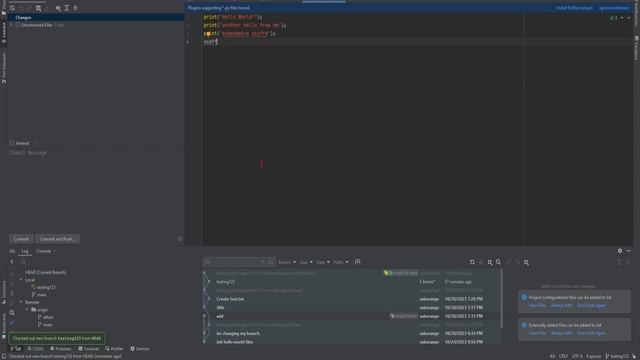This screenshot has width=640, height=360.
Task: Click IntelliSort icon beside Paths filter
Action: [358, 262]
